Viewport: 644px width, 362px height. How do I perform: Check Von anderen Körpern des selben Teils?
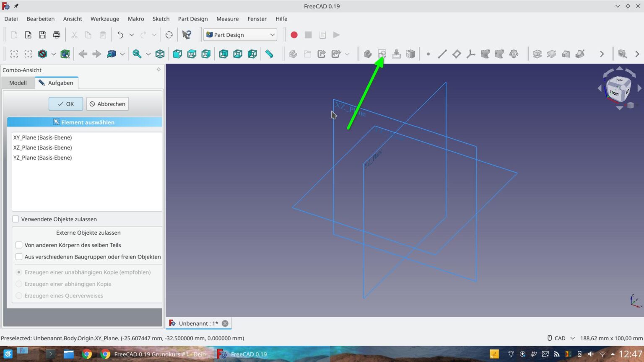click(x=19, y=245)
